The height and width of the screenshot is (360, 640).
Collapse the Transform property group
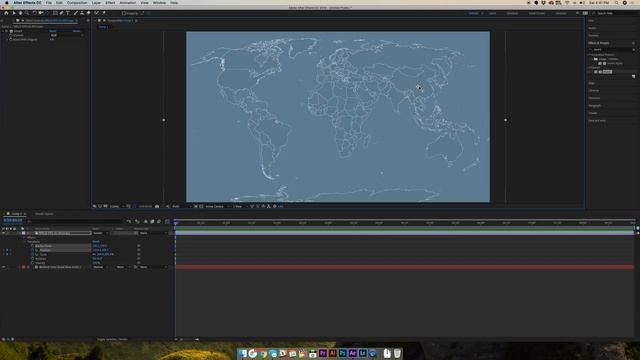pos(24,242)
